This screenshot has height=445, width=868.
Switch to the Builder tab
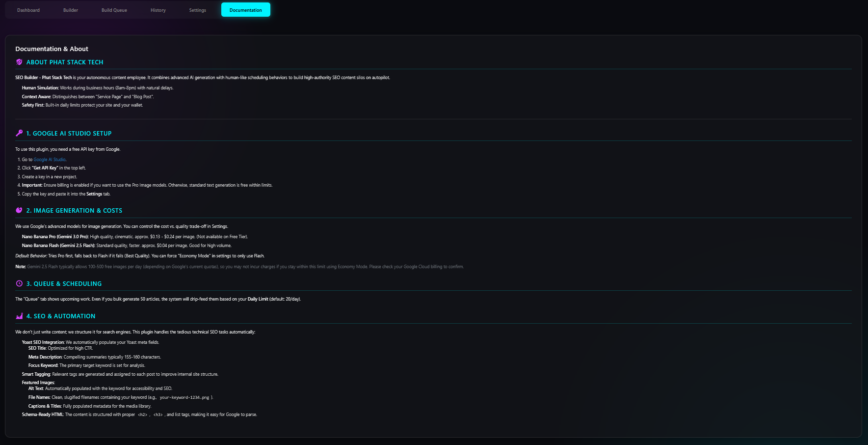point(71,10)
